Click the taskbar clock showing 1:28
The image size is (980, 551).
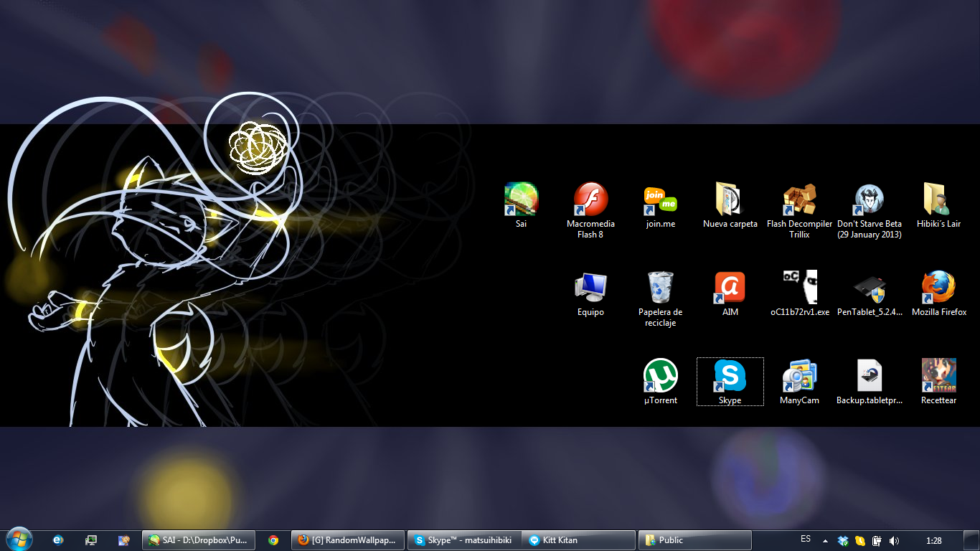click(933, 540)
